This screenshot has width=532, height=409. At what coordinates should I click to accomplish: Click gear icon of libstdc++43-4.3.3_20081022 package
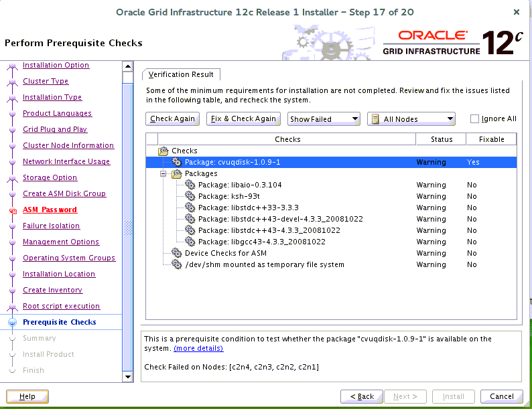coord(190,230)
